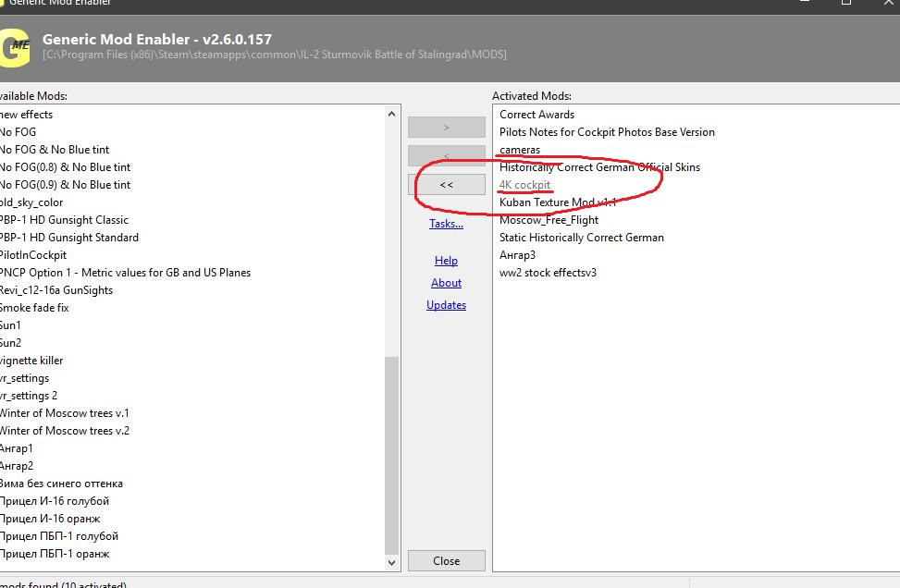Viewport: 900px width, 588px height.
Task: Click the enable mod arrow button
Action: pyautogui.click(x=446, y=128)
